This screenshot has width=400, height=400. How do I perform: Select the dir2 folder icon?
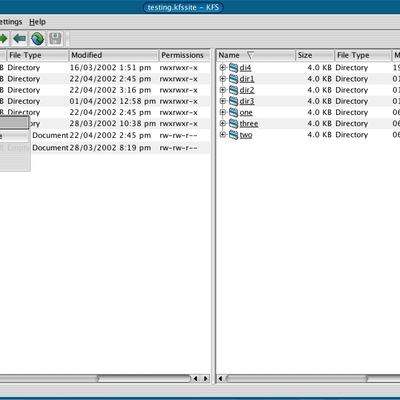pos(233,90)
